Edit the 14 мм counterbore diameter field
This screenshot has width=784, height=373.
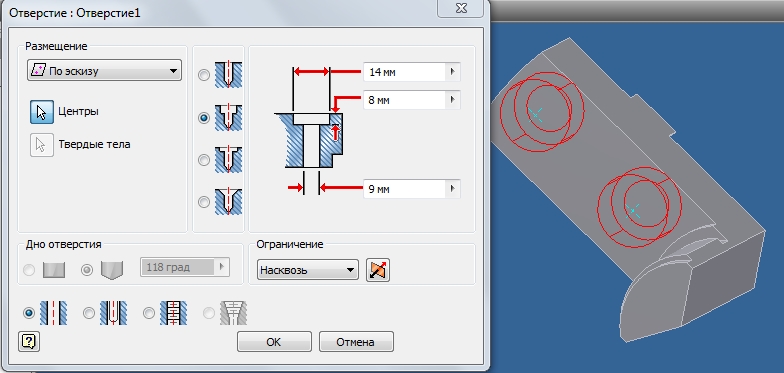(x=404, y=72)
